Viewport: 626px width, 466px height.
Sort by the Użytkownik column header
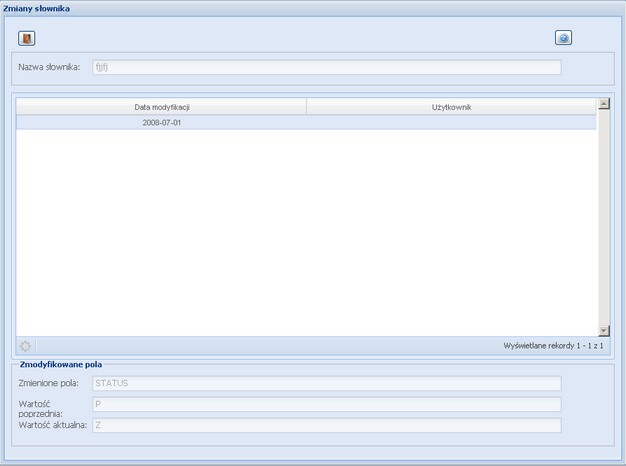[451, 107]
